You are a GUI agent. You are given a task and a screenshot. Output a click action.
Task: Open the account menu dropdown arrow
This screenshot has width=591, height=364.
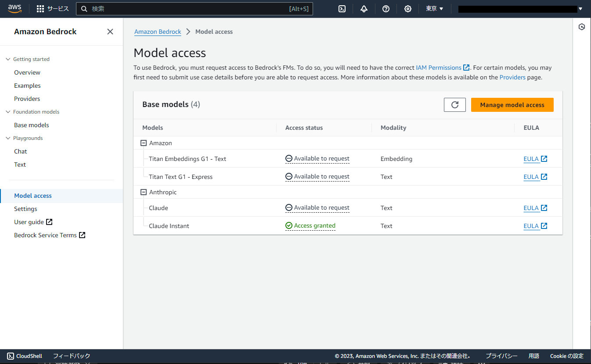pyautogui.click(x=580, y=9)
